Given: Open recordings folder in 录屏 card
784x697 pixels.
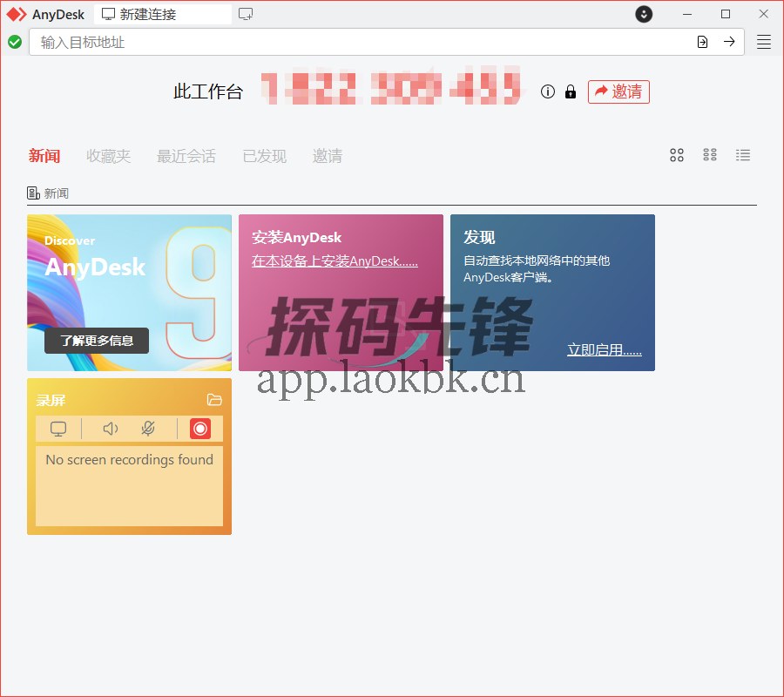Looking at the screenshot, I should click(214, 399).
